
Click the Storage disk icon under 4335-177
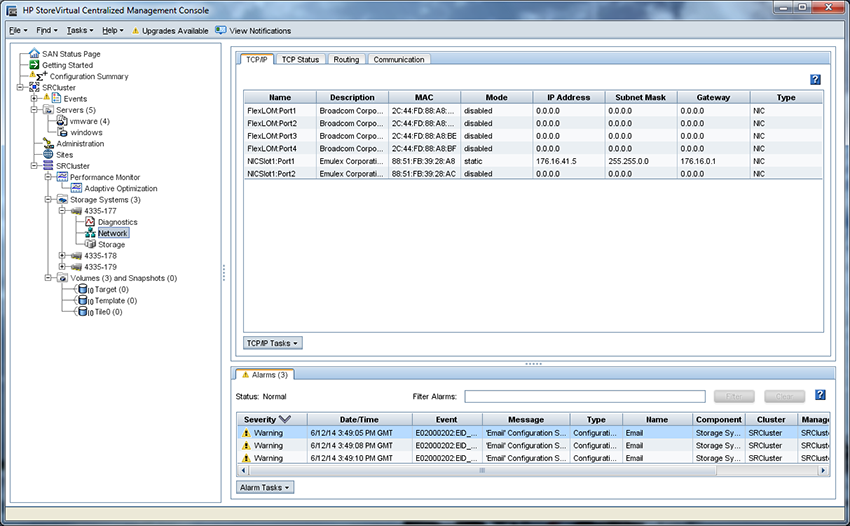click(90, 244)
